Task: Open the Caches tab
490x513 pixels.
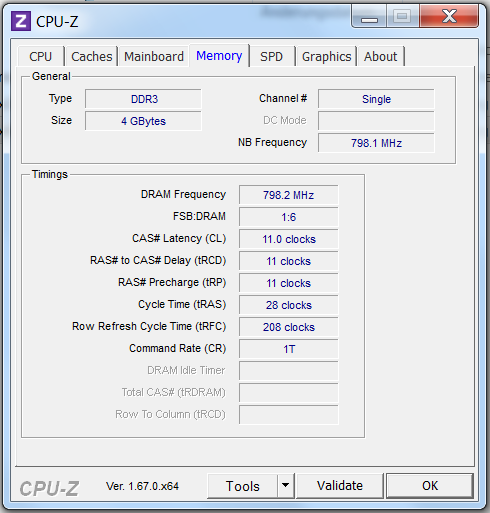Action: [x=92, y=56]
